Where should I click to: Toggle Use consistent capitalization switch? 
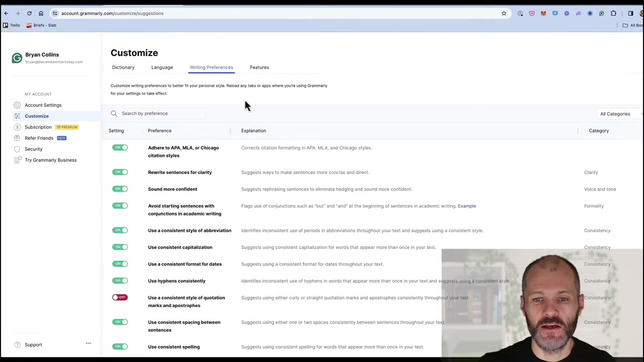click(x=120, y=247)
